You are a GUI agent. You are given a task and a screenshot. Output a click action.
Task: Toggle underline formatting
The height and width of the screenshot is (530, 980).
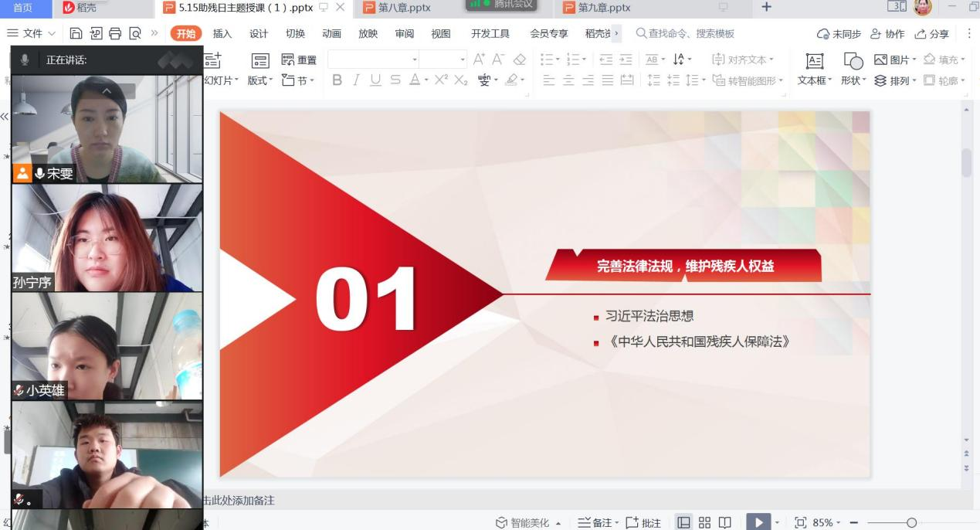[x=375, y=80]
